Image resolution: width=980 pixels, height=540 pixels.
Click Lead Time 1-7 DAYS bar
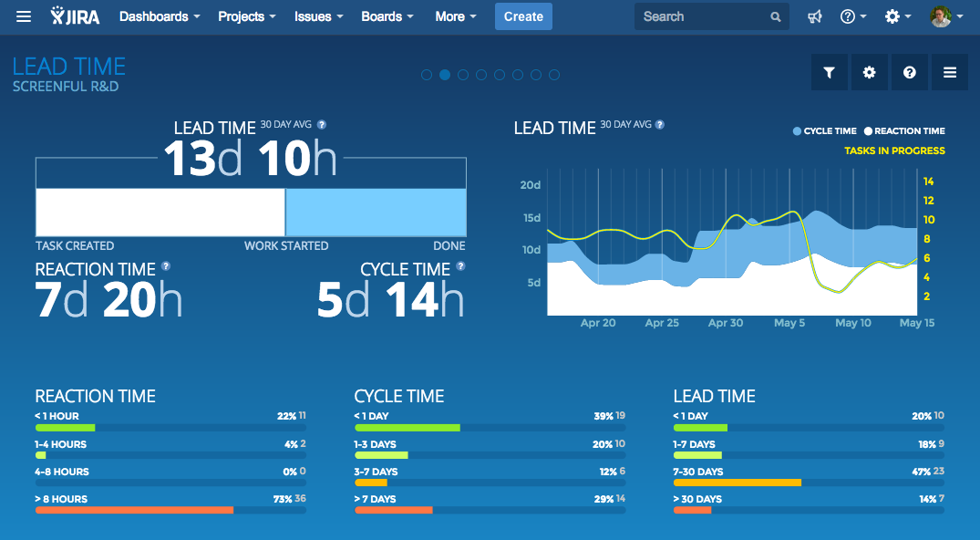[697, 455]
